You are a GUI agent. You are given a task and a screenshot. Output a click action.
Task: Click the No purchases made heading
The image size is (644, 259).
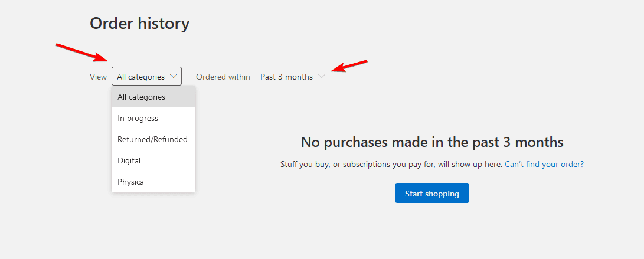point(431,142)
